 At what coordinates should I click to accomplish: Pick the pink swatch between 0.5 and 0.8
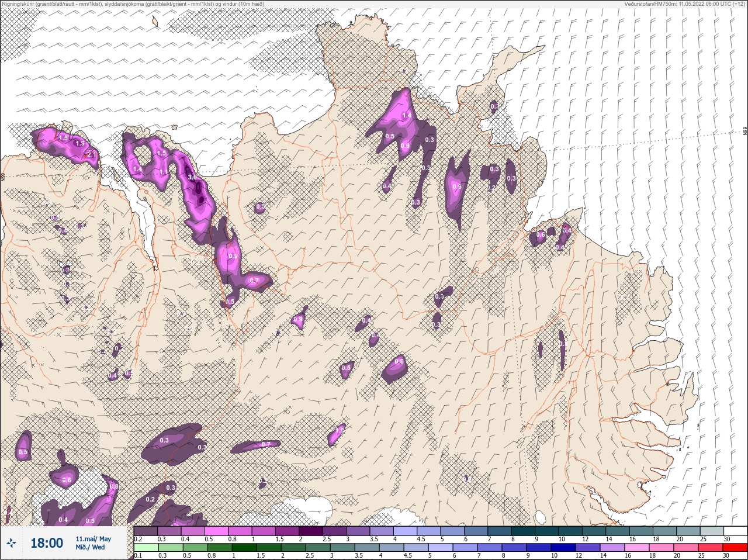(x=217, y=531)
